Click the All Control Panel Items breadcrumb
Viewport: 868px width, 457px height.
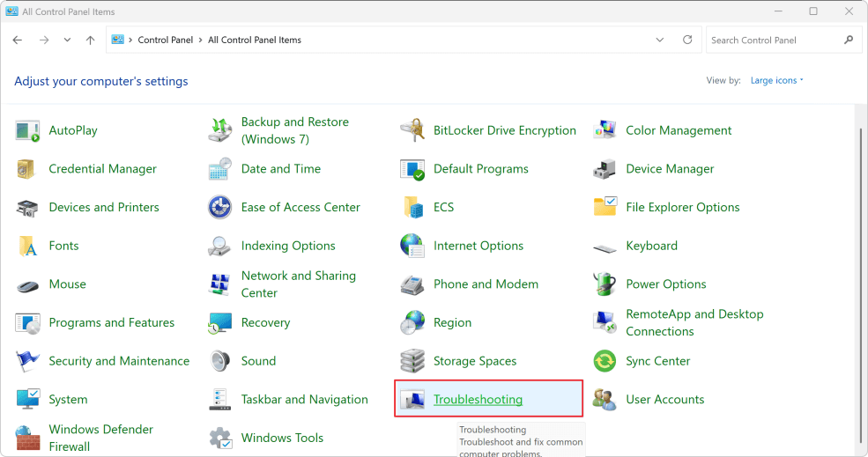[x=255, y=41]
